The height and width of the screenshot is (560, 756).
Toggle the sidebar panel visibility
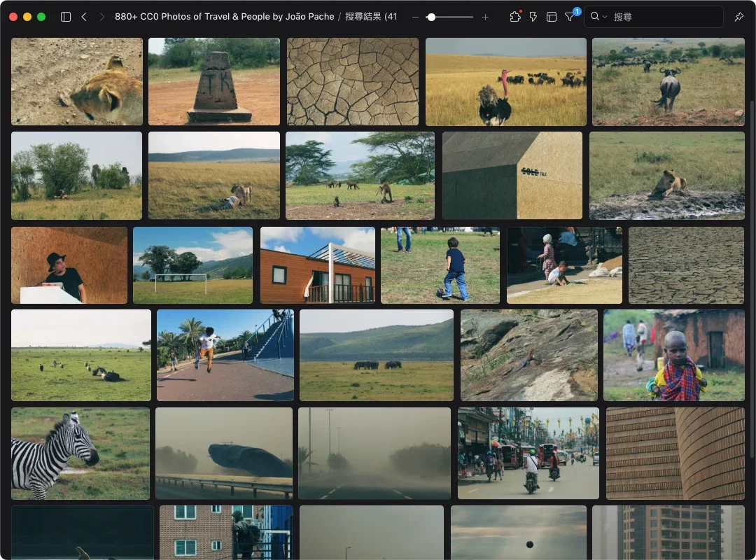click(x=66, y=17)
